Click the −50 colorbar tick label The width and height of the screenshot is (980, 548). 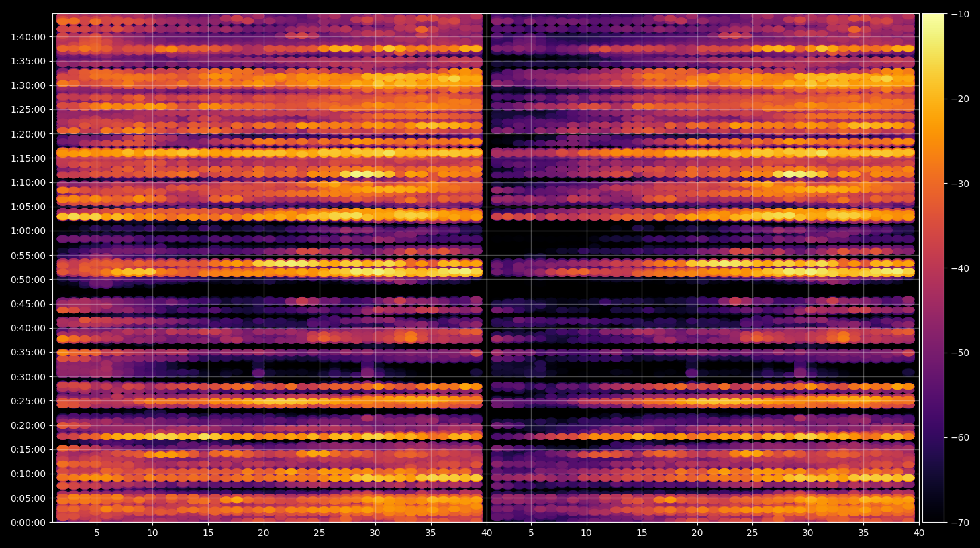coord(960,353)
